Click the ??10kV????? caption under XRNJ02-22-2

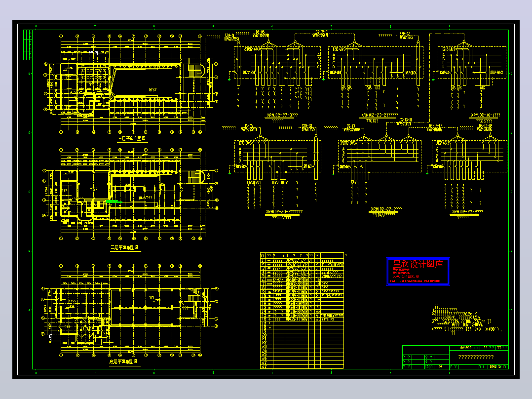click(x=384, y=215)
